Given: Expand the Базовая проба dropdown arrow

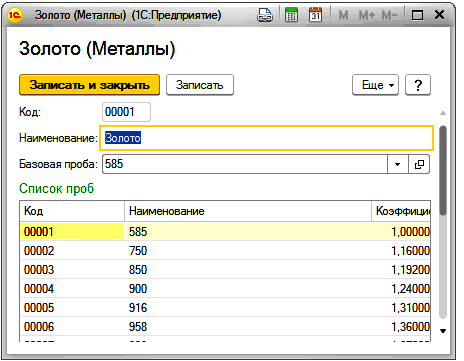Looking at the screenshot, I should tap(398, 164).
